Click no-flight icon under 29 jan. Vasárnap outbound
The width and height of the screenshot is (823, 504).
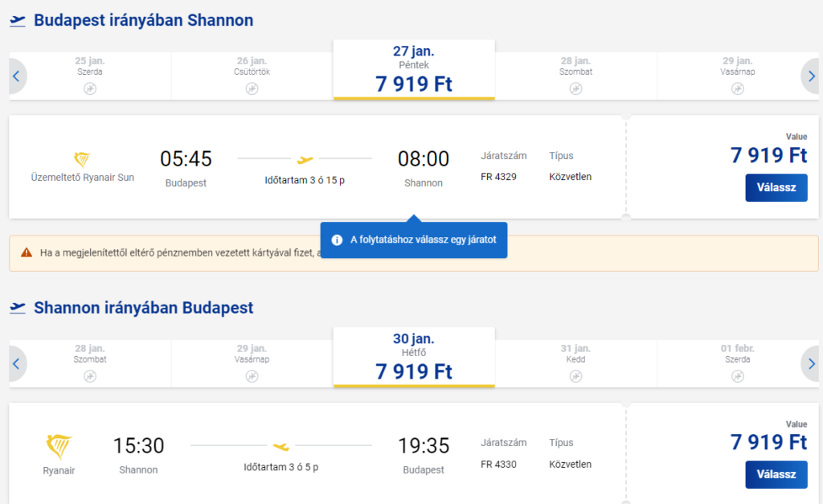coord(738,88)
